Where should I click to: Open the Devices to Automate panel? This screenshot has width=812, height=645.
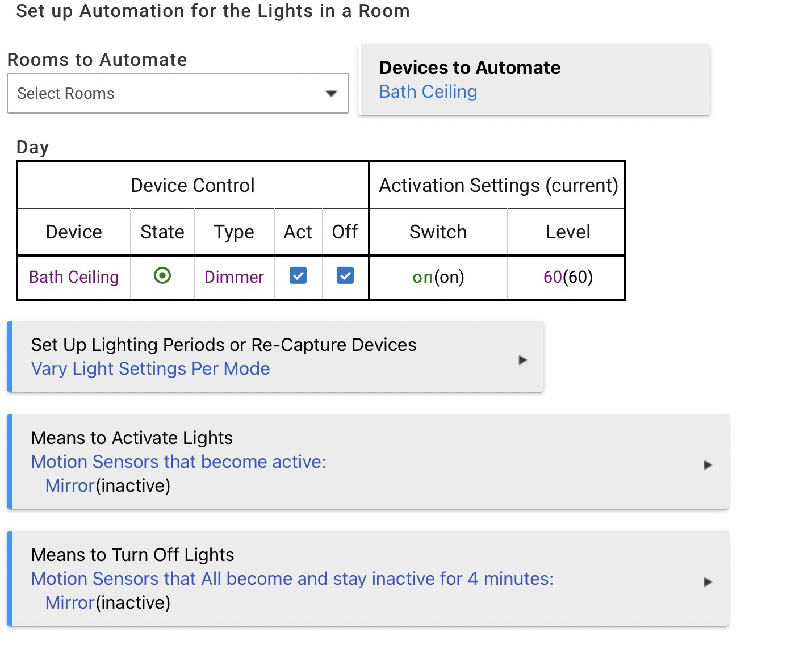click(534, 79)
